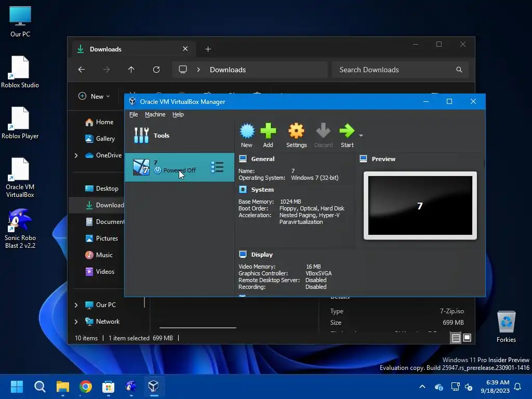Click the VM preview thumbnail
Viewport: 532px width, 399px height.
420,206
